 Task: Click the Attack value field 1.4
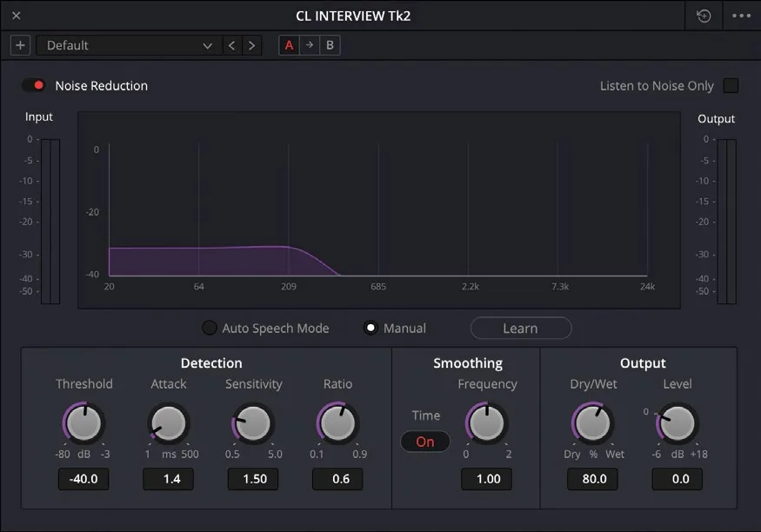(x=169, y=479)
